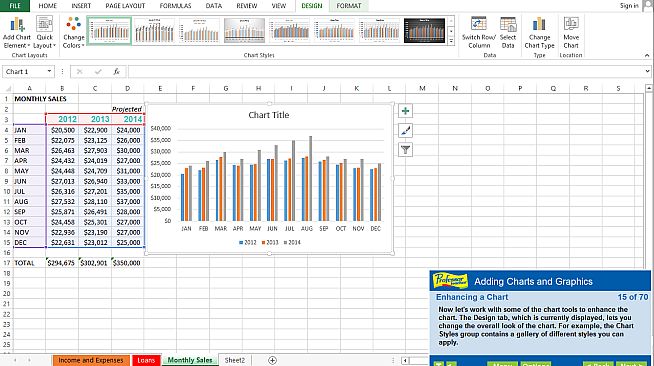Viewport: 654px width, 366px height.
Task: Select the Projected label cell
Action: 127,109
